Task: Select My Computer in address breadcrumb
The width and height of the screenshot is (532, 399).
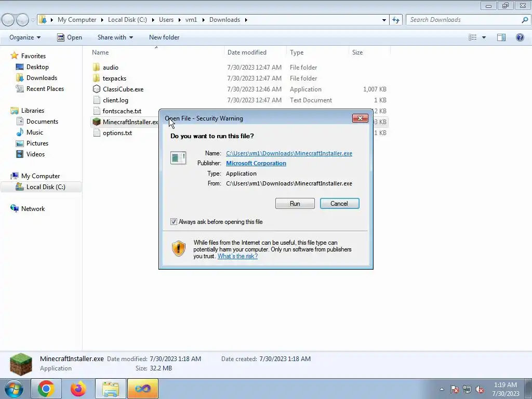Action: (77, 20)
